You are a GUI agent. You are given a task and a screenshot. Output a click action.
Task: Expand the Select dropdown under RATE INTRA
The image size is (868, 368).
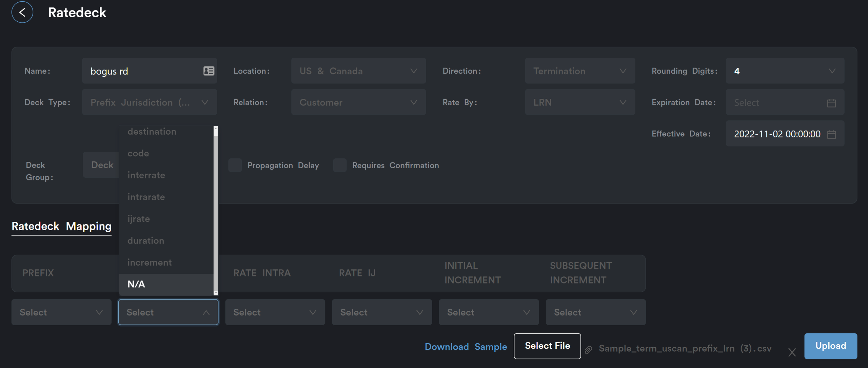275,312
